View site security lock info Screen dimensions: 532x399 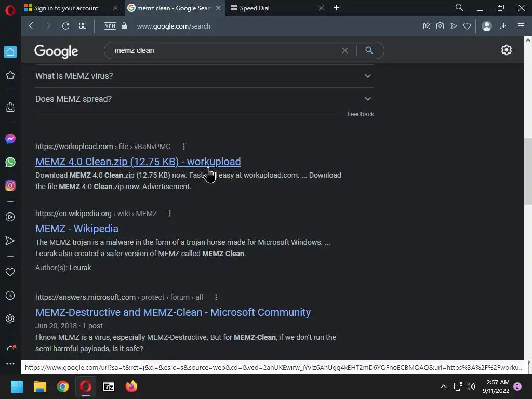pos(124,26)
